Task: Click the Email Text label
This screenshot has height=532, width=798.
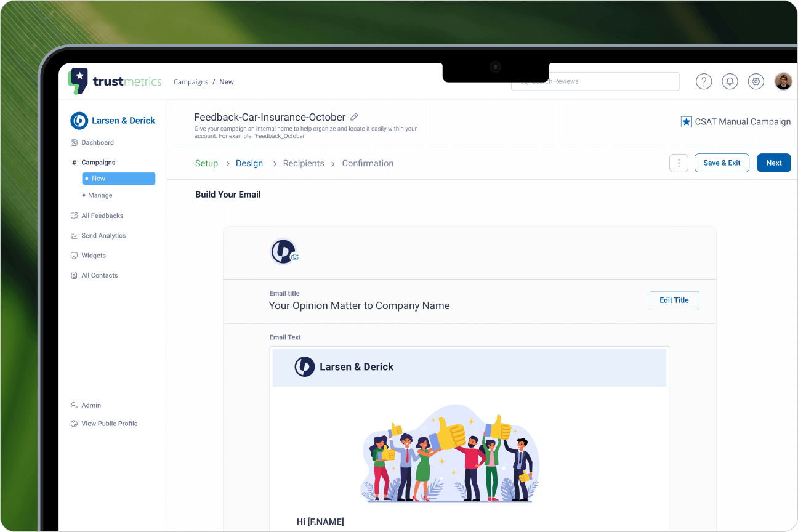Action: tap(285, 337)
